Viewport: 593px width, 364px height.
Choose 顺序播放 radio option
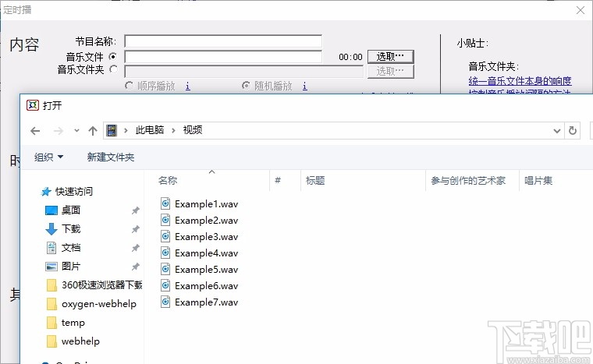point(129,86)
